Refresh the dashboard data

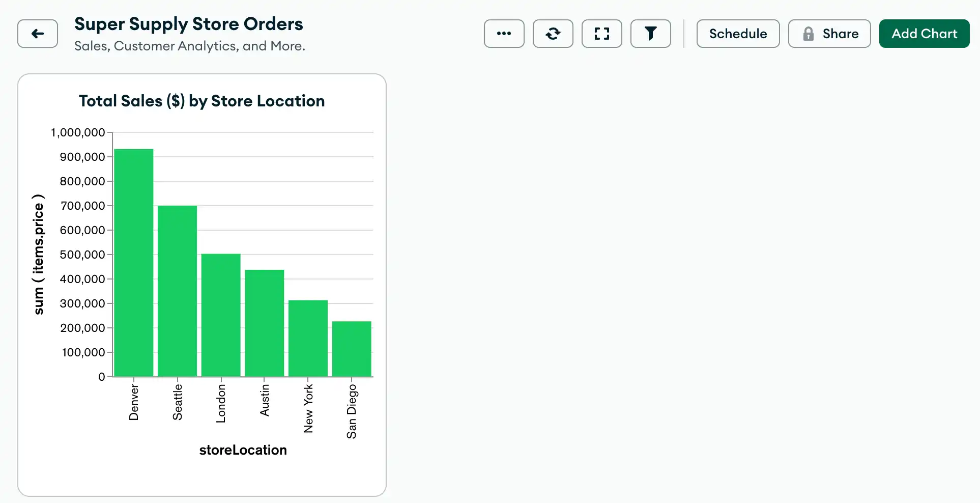click(553, 34)
